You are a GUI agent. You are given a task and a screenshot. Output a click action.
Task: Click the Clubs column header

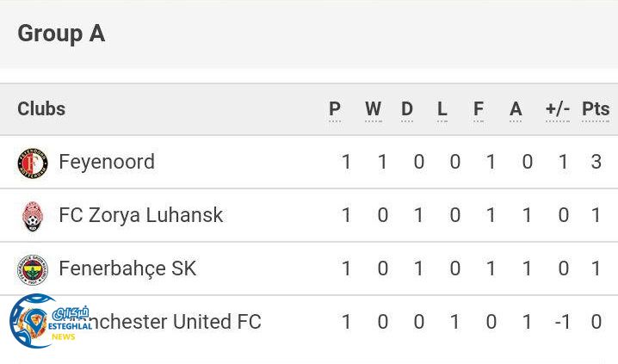tap(41, 109)
